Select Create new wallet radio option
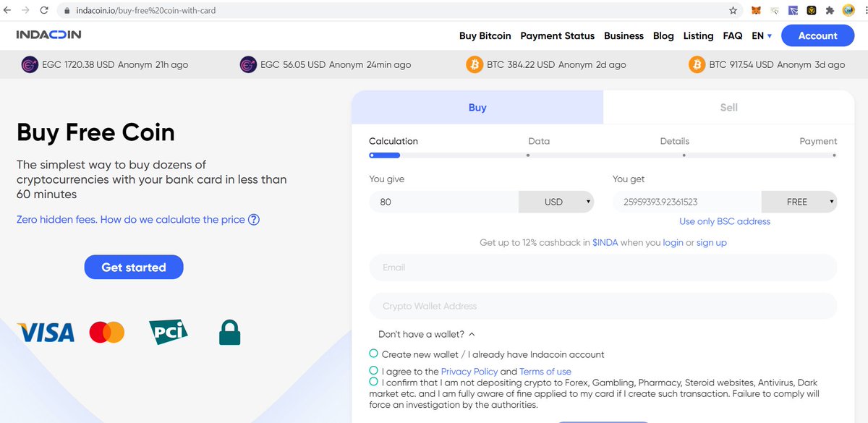The height and width of the screenshot is (423, 868). point(373,354)
